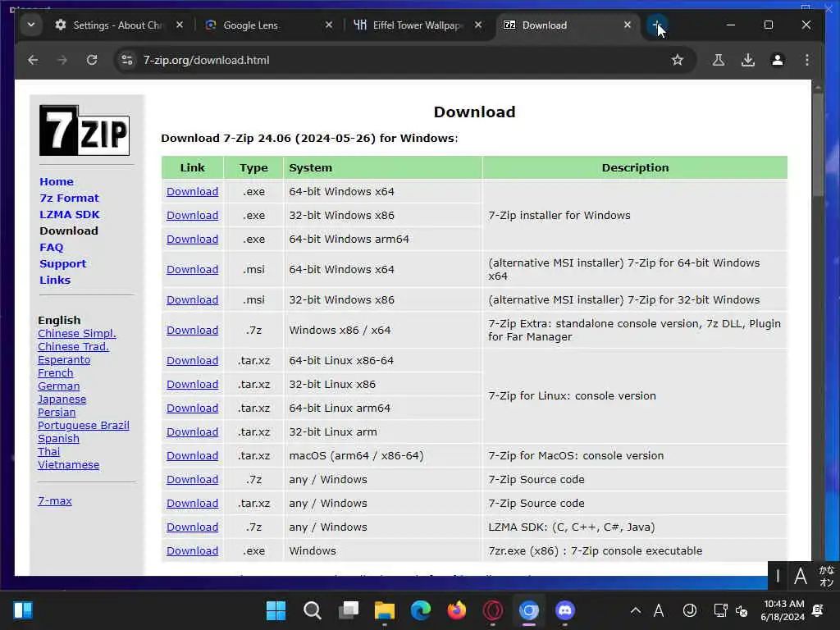Viewport: 840px width, 630px height.
Task: Open Discord from the taskbar
Action: 564,610
